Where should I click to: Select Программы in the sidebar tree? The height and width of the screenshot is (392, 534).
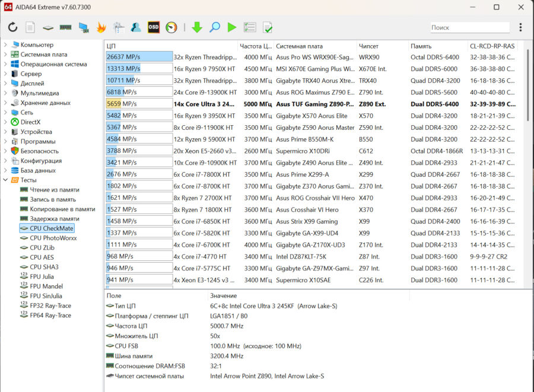(x=38, y=141)
